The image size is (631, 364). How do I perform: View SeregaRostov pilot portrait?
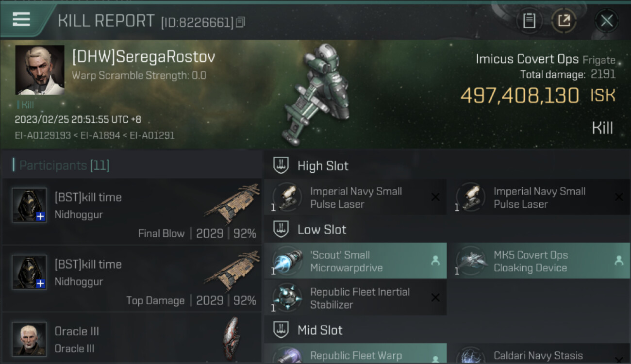click(x=40, y=70)
